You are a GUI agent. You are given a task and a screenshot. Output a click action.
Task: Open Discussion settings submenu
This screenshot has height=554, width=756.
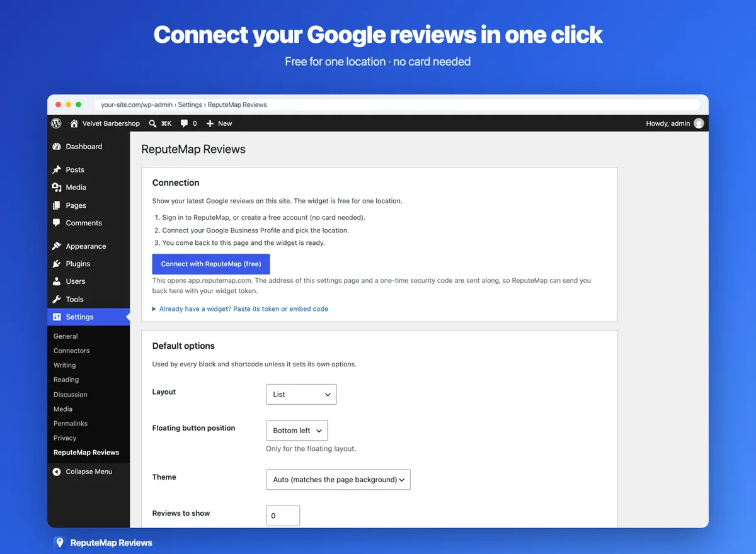[x=70, y=395]
